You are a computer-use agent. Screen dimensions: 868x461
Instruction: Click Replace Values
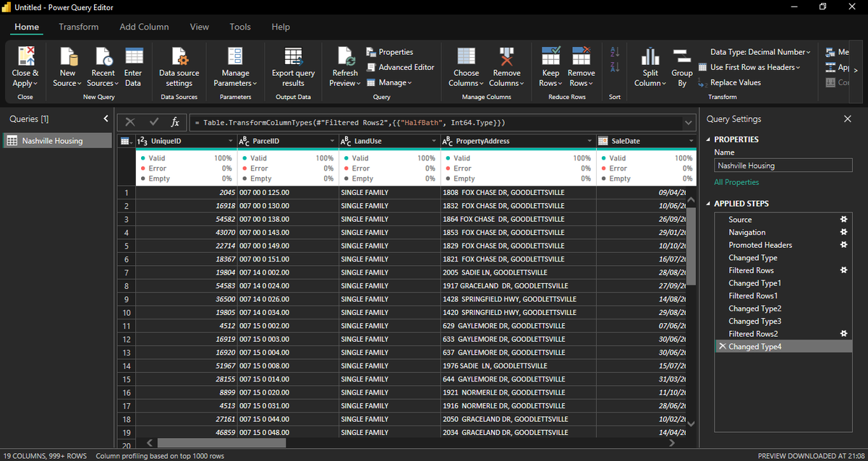coord(730,82)
